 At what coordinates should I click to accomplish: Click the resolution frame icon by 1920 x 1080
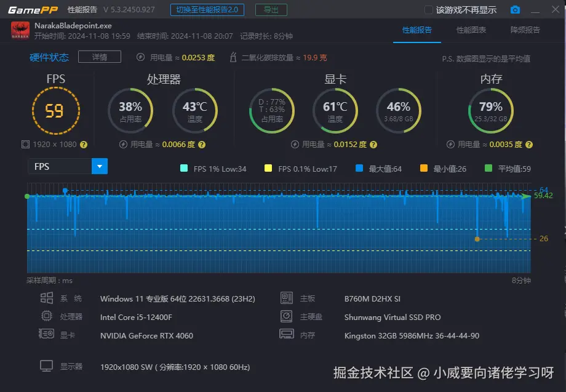[25, 145]
